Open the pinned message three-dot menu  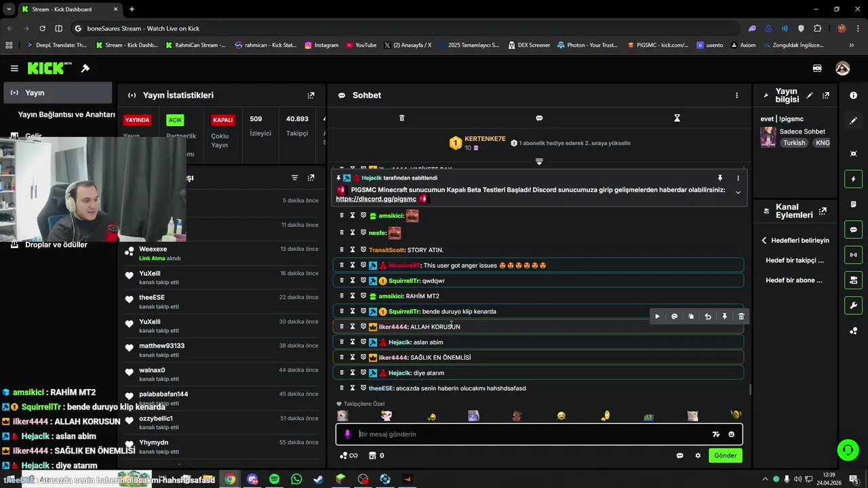pyautogui.click(x=738, y=178)
